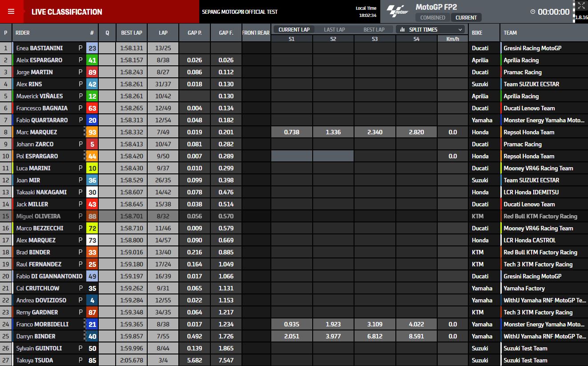Click the LAP column header
588x366 pixels.
163,33
